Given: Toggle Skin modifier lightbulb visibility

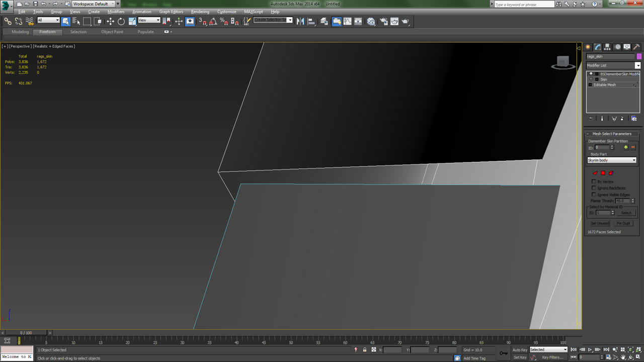Looking at the screenshot, I should [x=591, y=79].
